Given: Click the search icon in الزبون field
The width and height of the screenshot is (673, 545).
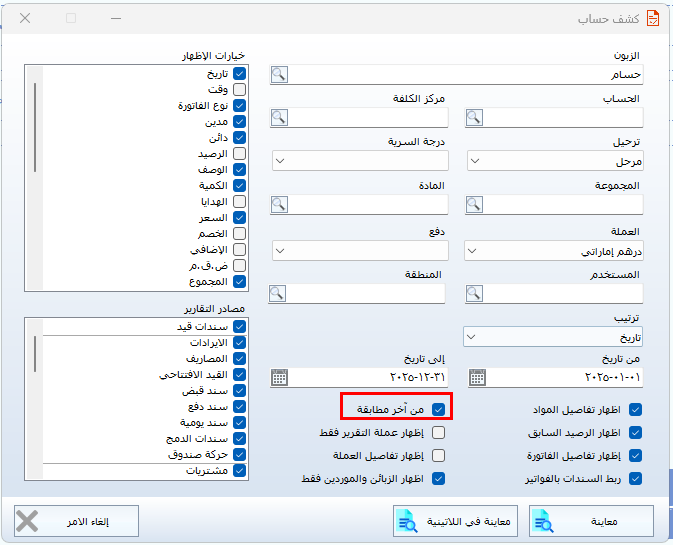Looking at the screenshot, I should click(x=279, y=74).
